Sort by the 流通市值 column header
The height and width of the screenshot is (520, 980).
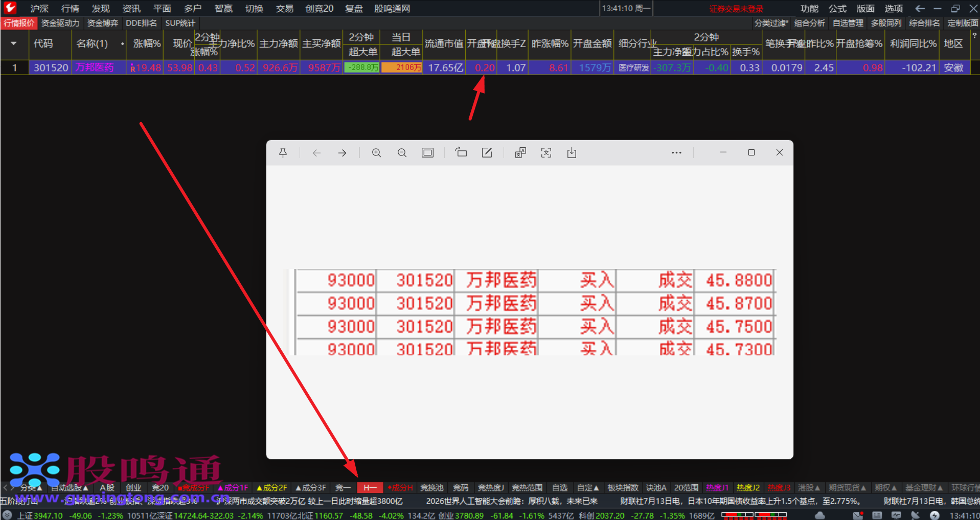coord(444,43)
